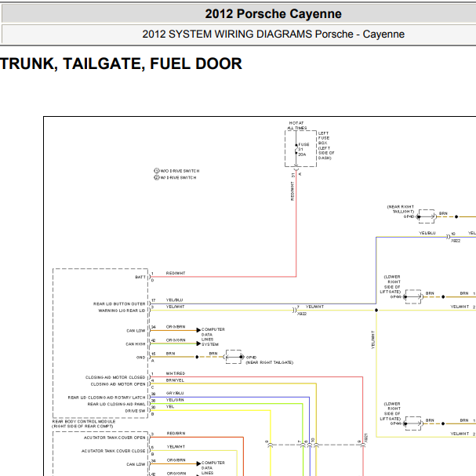
Task: Click the Left Fuse Box description text
Action: click(x=326, y=145)
